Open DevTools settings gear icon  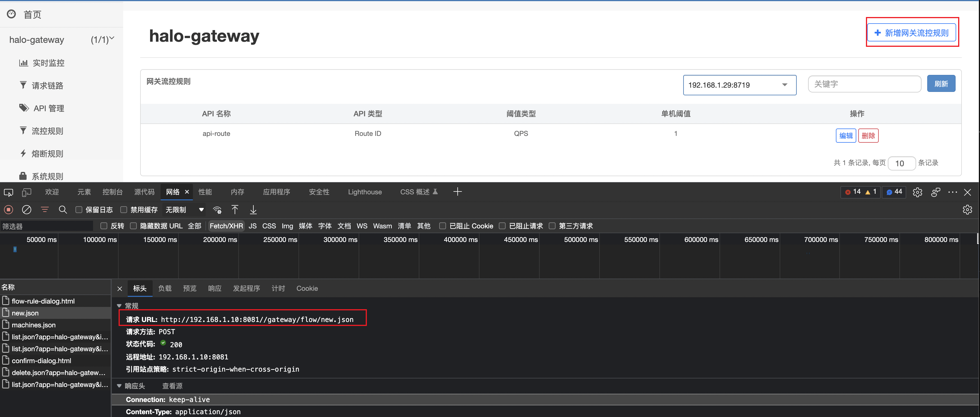(x=917, y=192)
